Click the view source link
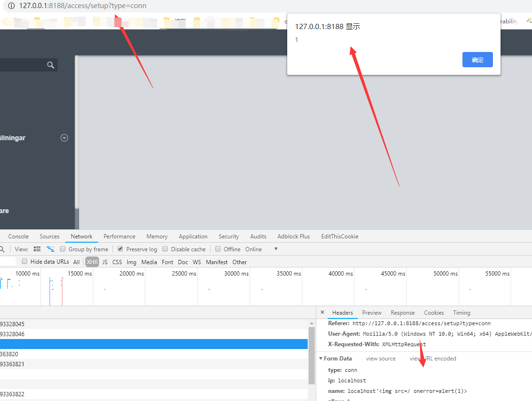The image size is (532, 401). pos(381,359)
